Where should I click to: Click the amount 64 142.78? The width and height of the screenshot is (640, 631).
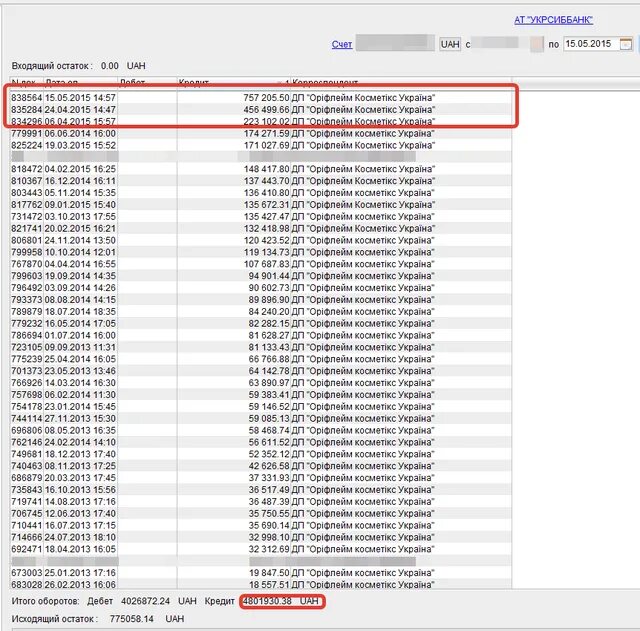[269, 371]
